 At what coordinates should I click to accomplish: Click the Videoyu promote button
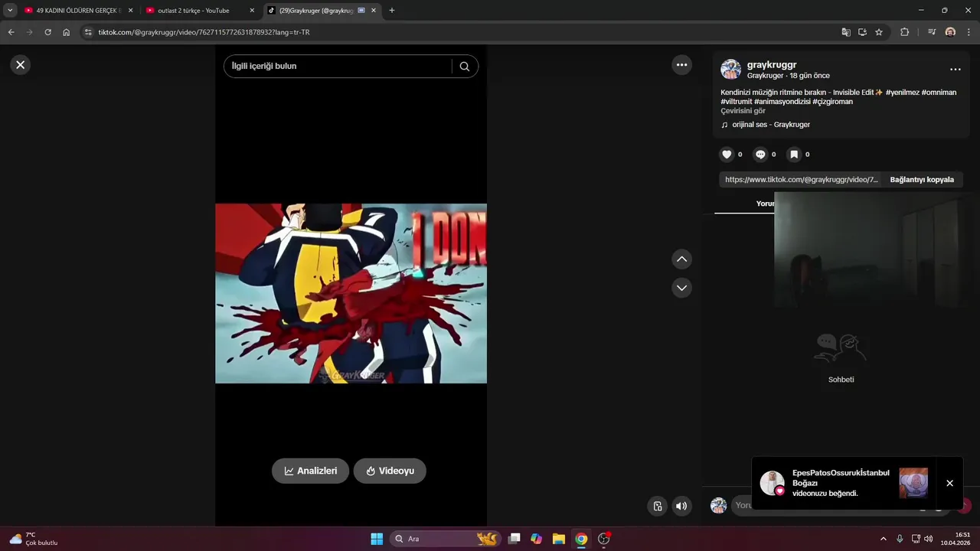pos(390,471)
